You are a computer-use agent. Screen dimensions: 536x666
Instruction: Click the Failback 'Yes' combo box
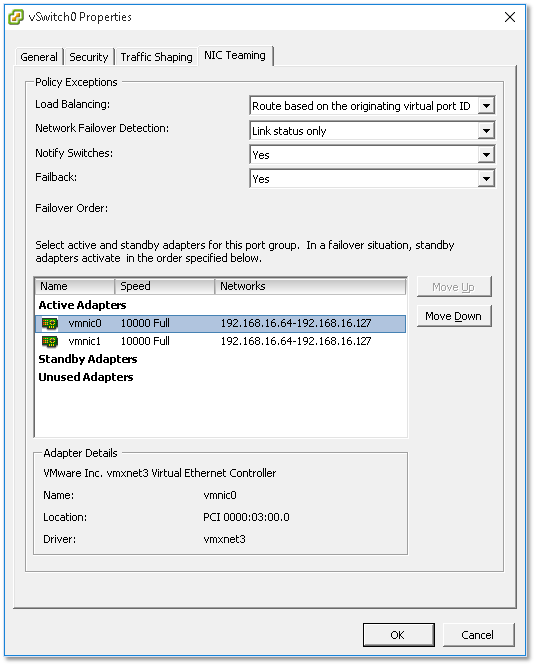pyautogui.click(x=372, y=179)
